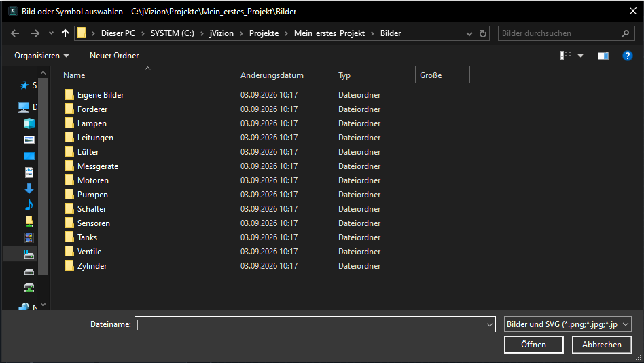Go back using the left arrow
The height and width of the screenshot is (363, 644).
15,33
